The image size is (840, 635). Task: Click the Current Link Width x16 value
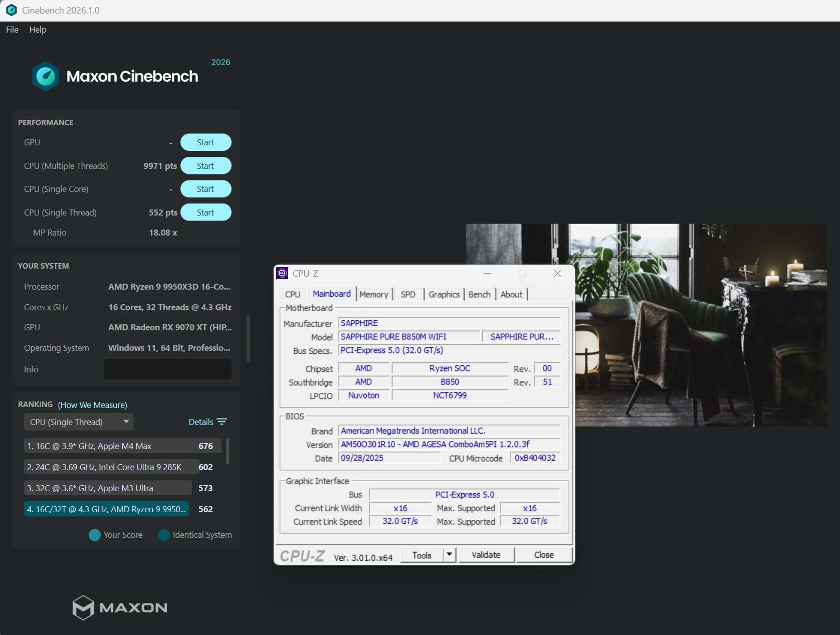[400, 508]
